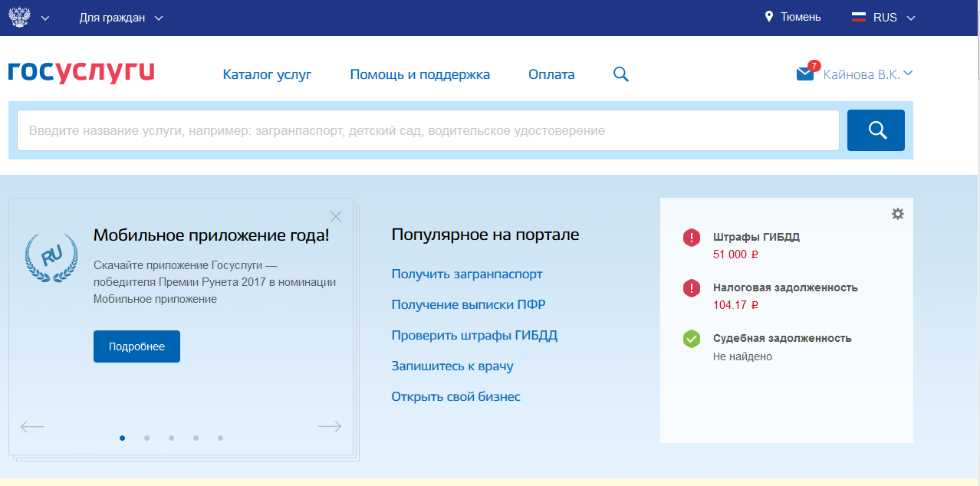Select the fourth banner carousel dot
Screen dimensions: 980x486
pyautogui.click(x=196, y=438)
